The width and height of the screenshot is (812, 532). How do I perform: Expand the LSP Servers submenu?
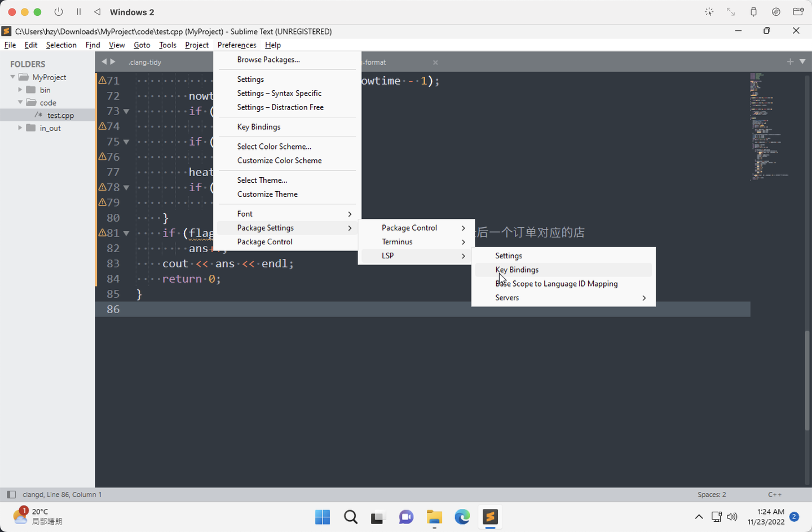[563, 298]
